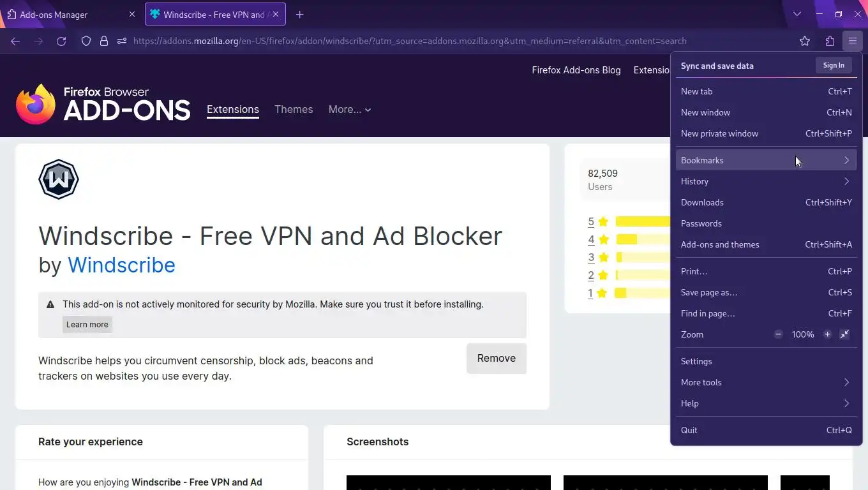
Task: Expand the Bookmarks submenu
Action: (x=766, y=160)
